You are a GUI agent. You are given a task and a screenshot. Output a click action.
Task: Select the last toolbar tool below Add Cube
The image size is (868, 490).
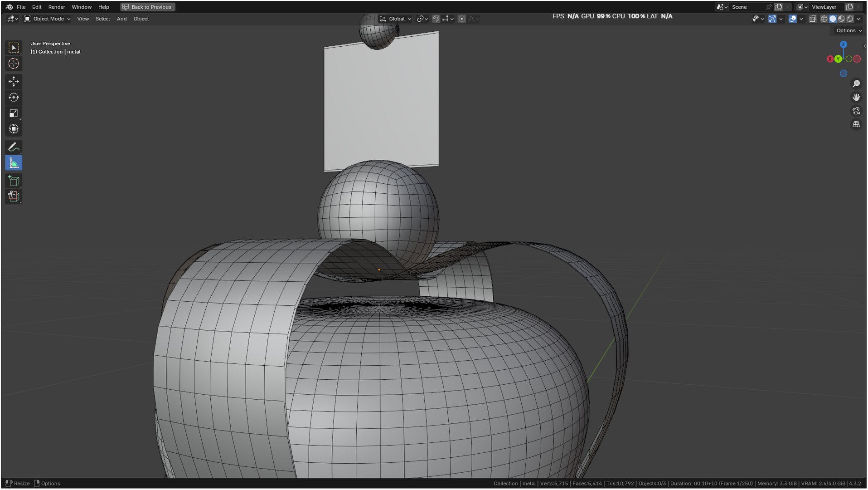click(x=14, y=196)
